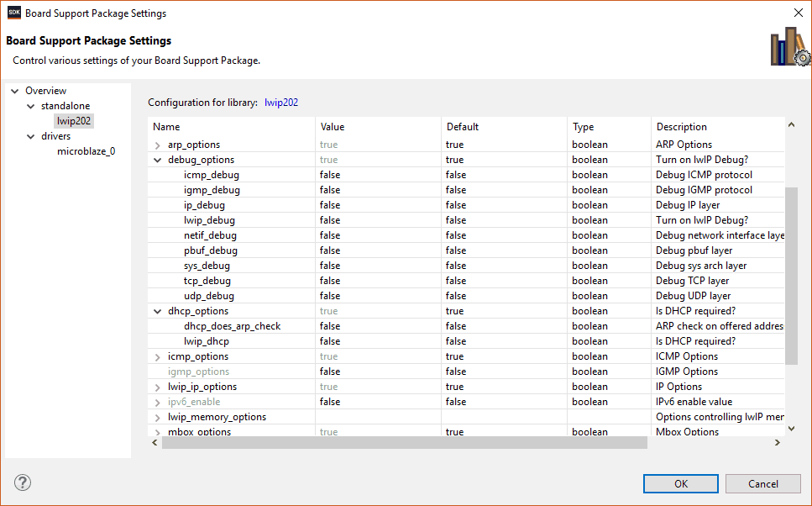
Task: Select the standalone tree item
Action: [x=65, y=106]
